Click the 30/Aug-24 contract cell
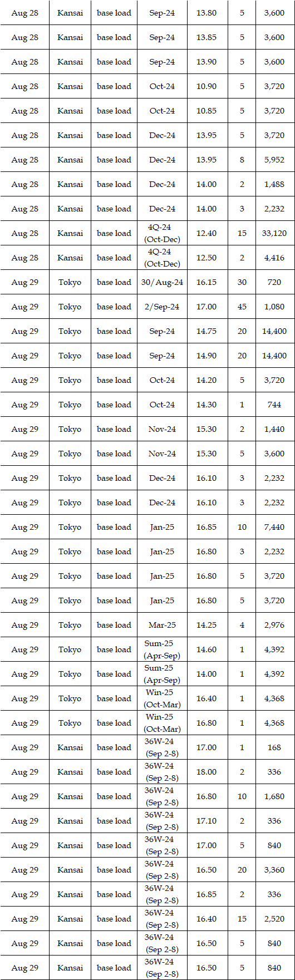 tap(162, 282)
